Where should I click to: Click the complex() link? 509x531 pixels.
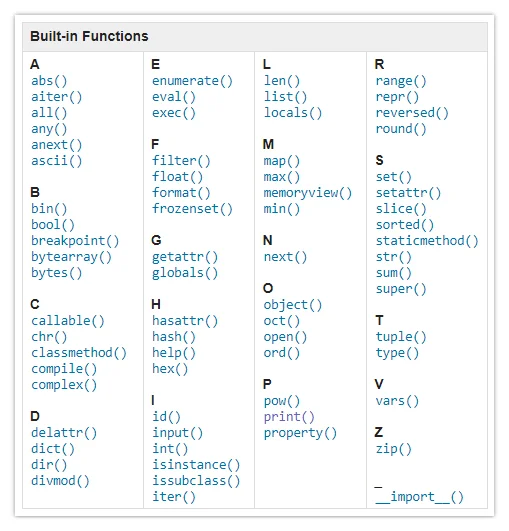[64, 385]
